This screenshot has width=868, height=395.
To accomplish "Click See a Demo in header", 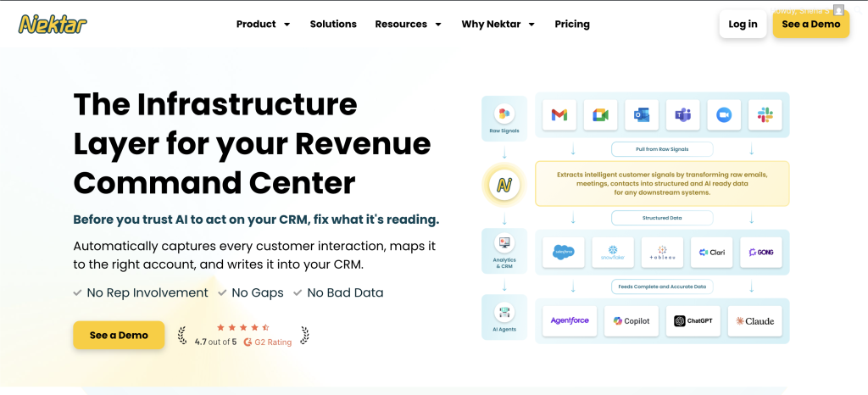I will tap(811, 24).
